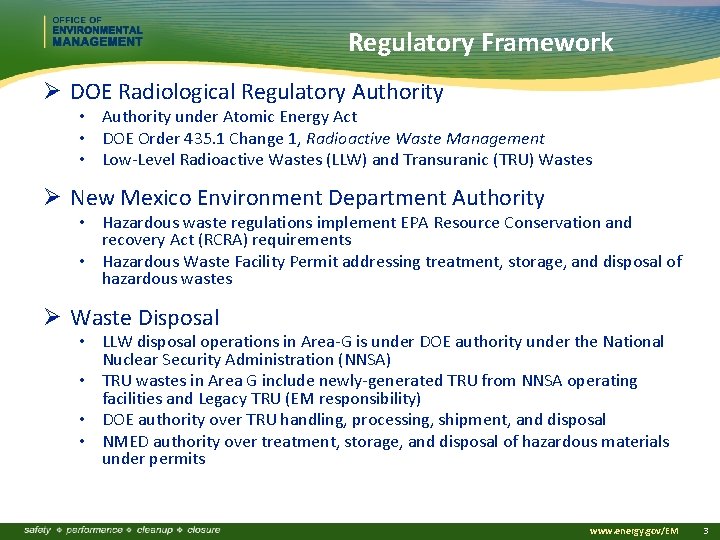Click the Regulatory Framework slide title
The height and width of the screenshot is (540, 720).
point(480,43)
